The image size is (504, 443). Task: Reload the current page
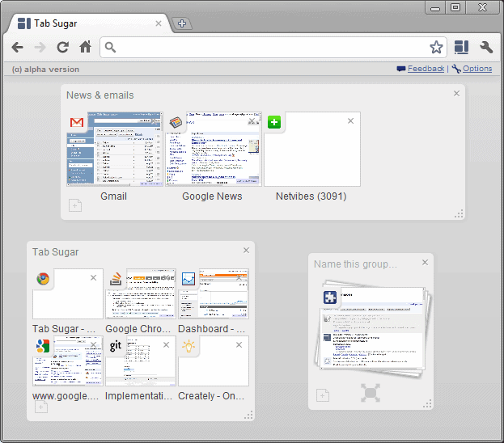pos(62,47)
